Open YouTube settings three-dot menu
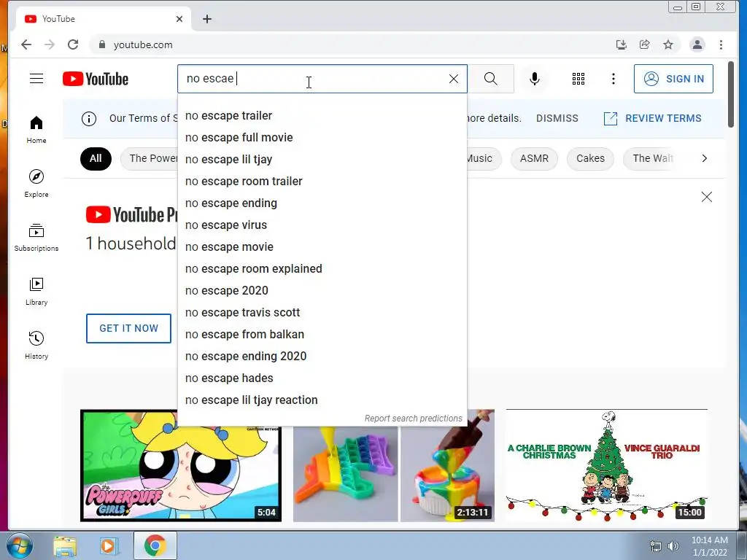The image size is (747, 560). tap(613, 79)
